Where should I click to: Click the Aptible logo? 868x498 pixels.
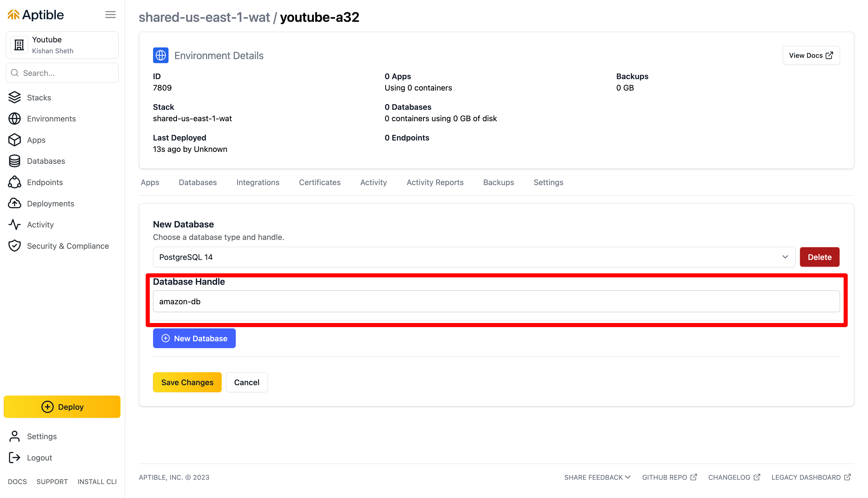35,15
